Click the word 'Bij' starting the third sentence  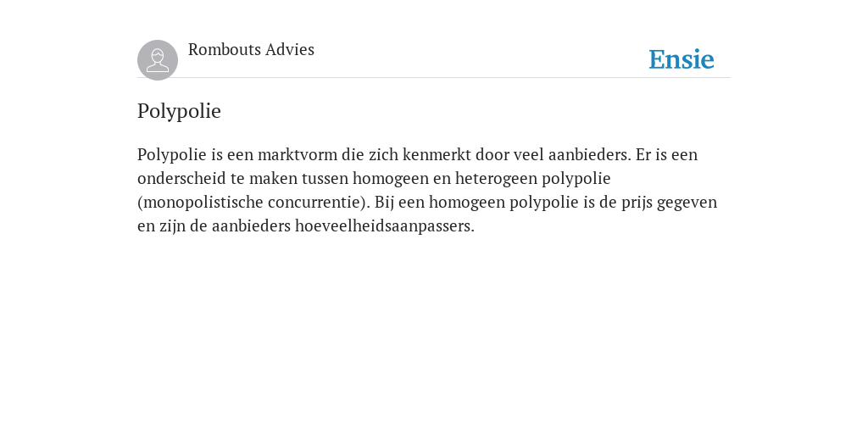click(x=384, y=203)
